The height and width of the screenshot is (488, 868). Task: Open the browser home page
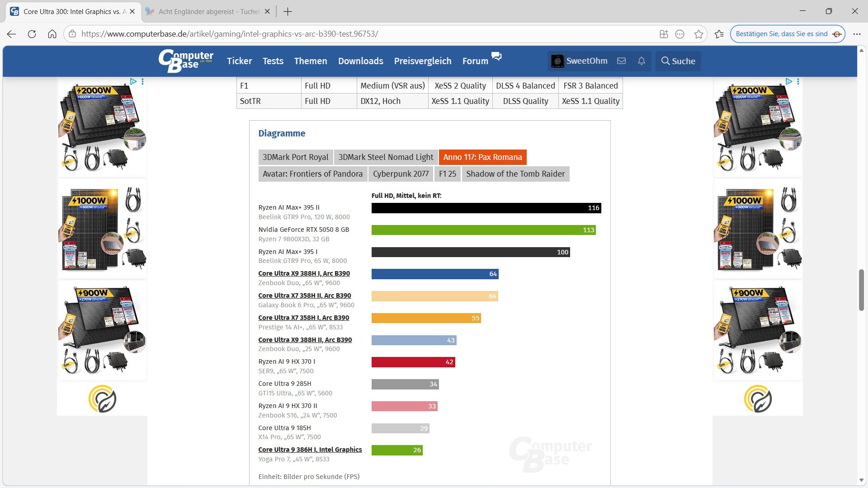(x=52, y=34)
